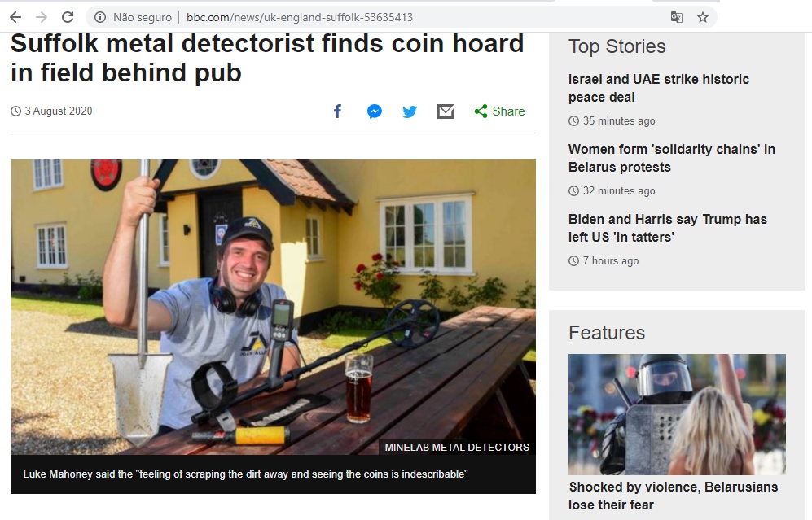Click the metal detectorist main photo

click(273, 307)
